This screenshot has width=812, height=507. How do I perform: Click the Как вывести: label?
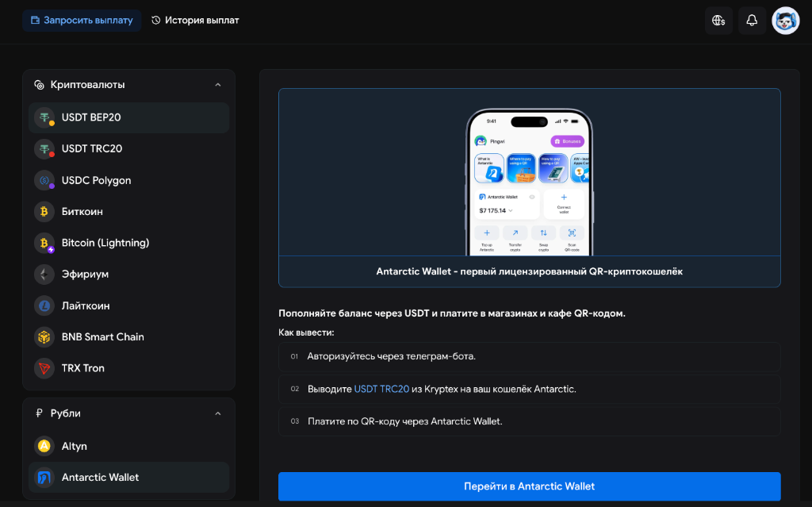306,332
